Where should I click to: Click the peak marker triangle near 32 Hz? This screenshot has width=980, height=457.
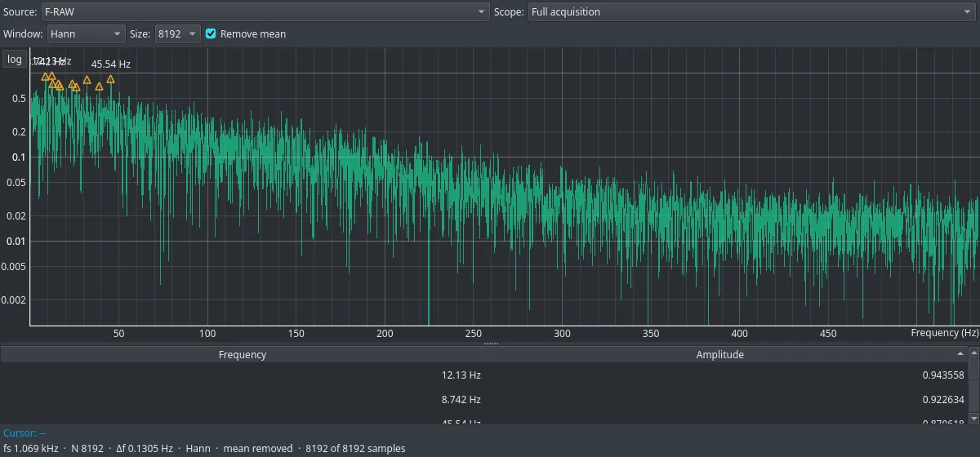pos(87,80)
